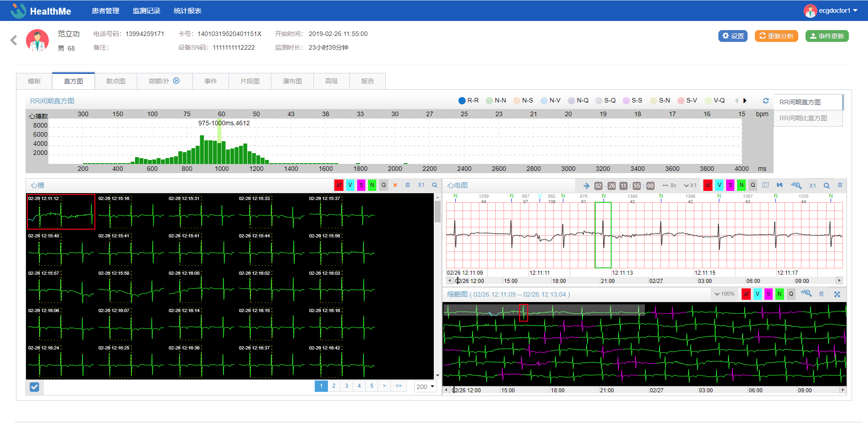Click the magenta S label in the beats toolbar

pyautogui.click(x=361, y=185)
